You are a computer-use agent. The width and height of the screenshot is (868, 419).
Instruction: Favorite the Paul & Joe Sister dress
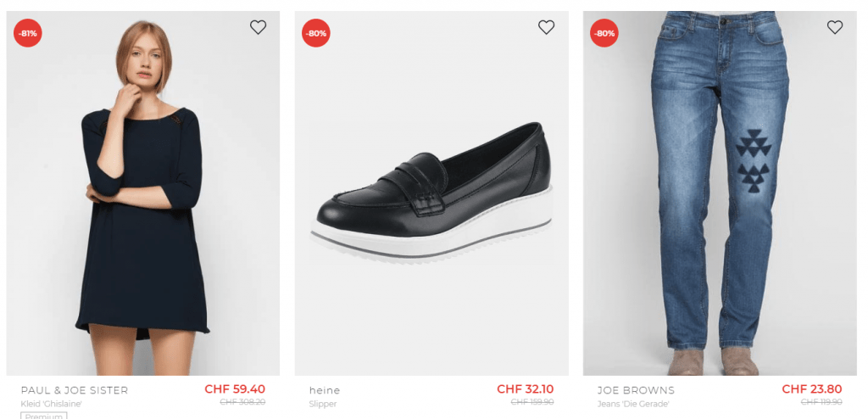pos(258,28)
